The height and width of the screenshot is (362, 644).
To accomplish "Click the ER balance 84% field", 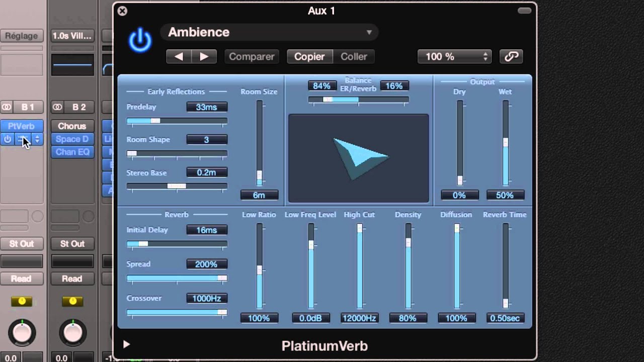I will [x=322, y=86].
